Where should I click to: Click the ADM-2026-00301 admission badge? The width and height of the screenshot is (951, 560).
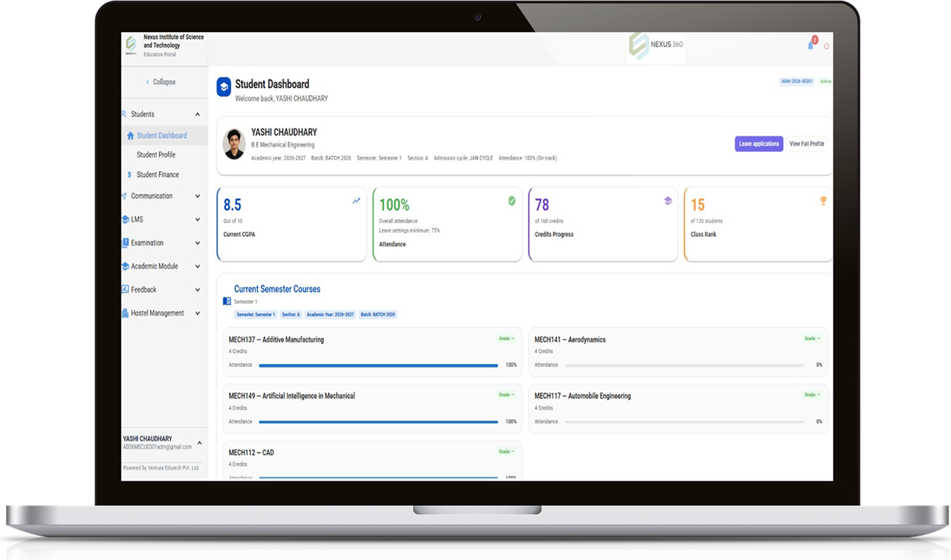797,81
